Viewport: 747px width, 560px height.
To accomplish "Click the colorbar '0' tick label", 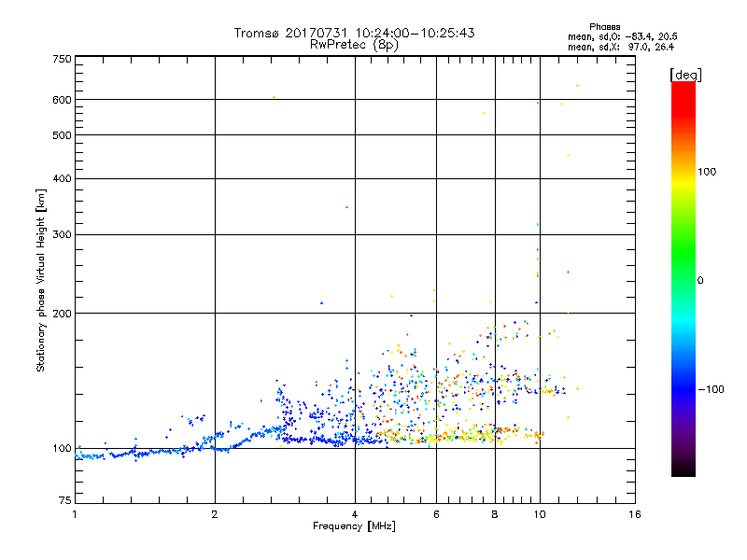I will click(699, 281).
